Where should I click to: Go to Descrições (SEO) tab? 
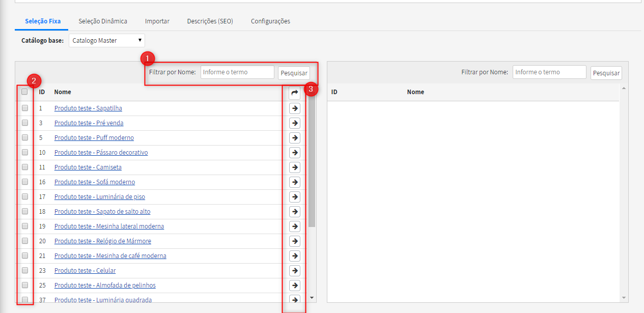click(x=210, y=21)
